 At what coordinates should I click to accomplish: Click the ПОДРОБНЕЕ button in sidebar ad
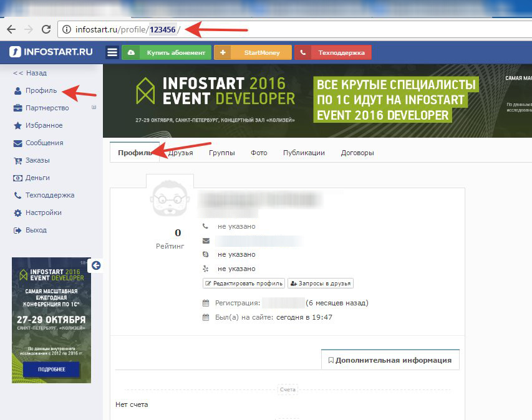[52, 369]
